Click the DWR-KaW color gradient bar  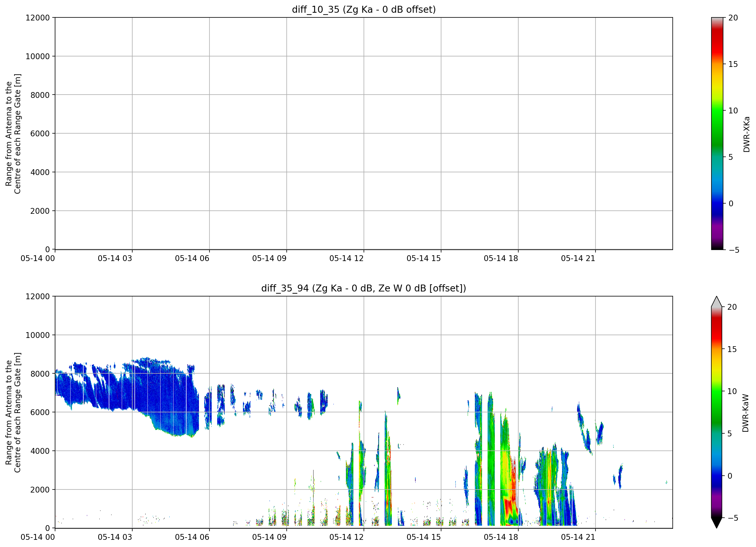tap(716, 412)
